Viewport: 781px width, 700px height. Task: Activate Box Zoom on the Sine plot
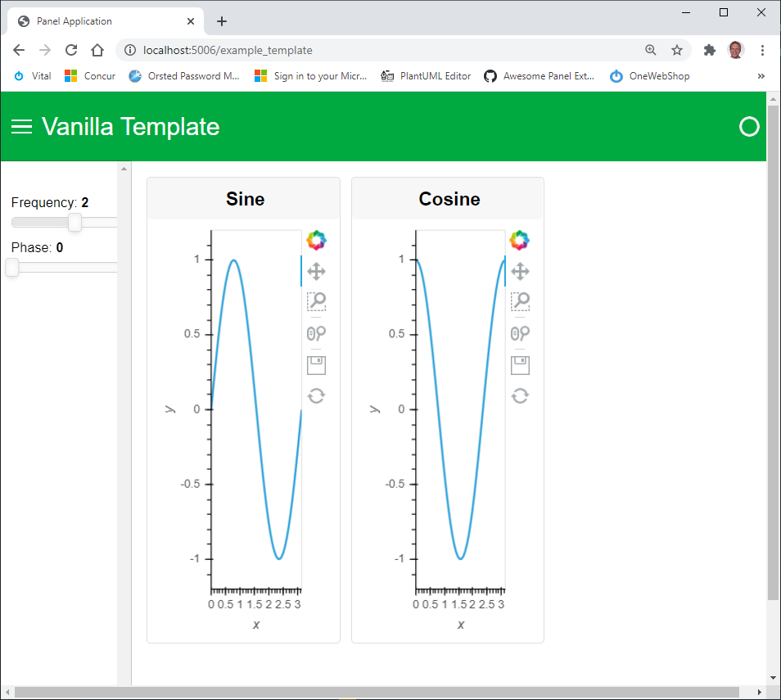[316, 301]
